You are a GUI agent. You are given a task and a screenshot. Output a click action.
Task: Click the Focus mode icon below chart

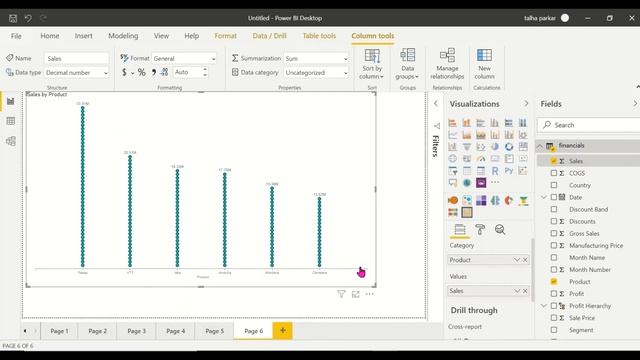pos(356,294)
